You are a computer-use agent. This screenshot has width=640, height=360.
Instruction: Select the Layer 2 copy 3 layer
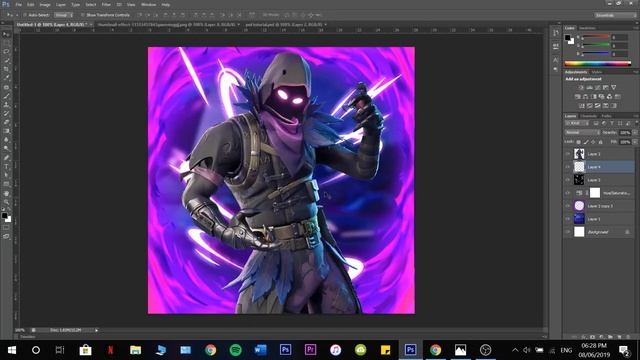pos(600,206)
